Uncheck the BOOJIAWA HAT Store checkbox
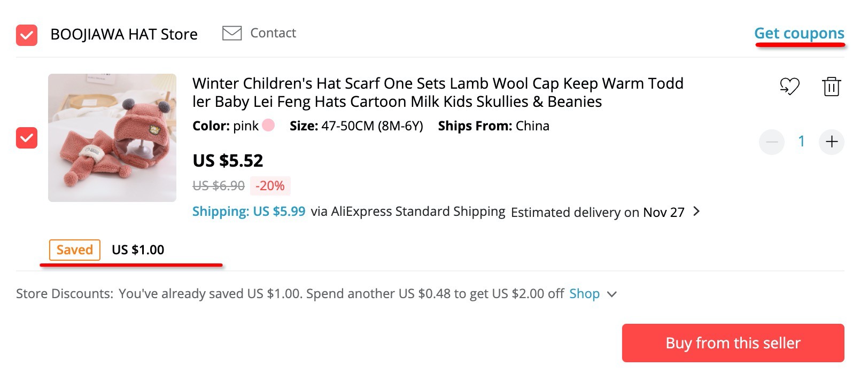This screenshot has width=868, height=374. coord(27,35)
